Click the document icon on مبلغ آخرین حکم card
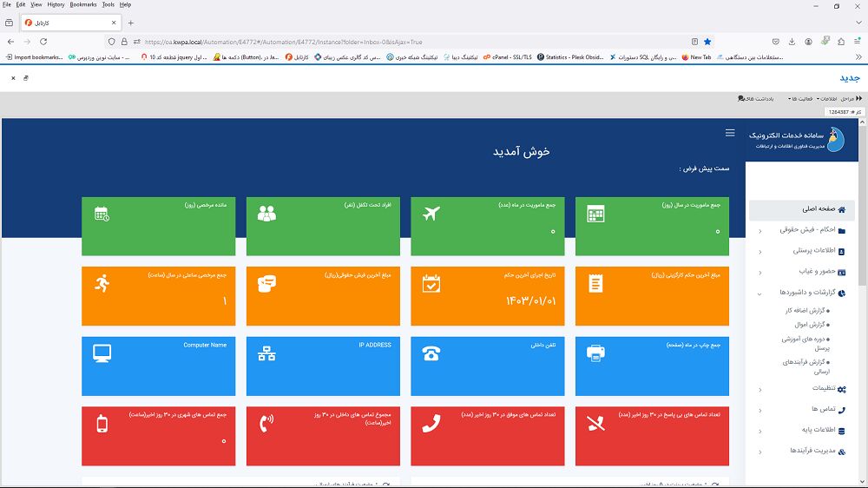The height and width of the screenshot is (488, 868). click(x=595, y=284)
